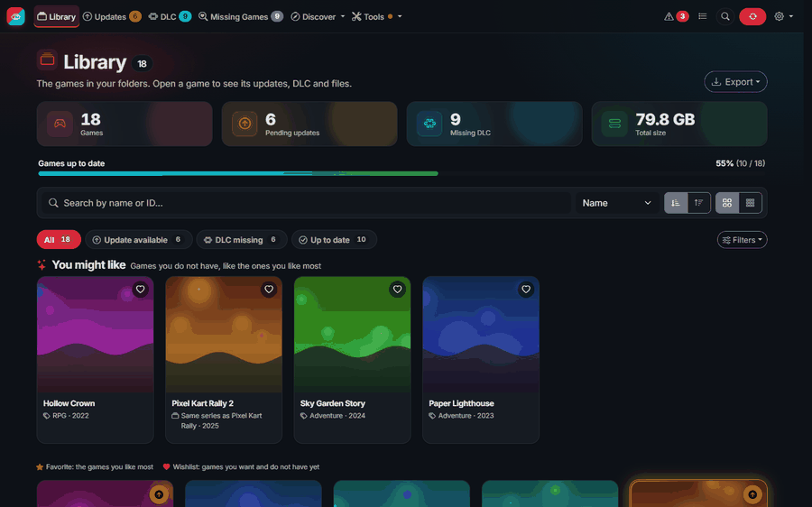Wishlist Sky Garden Story with heart icon
The height and width of the screenshot is (507, 812).
pos(397,290)
